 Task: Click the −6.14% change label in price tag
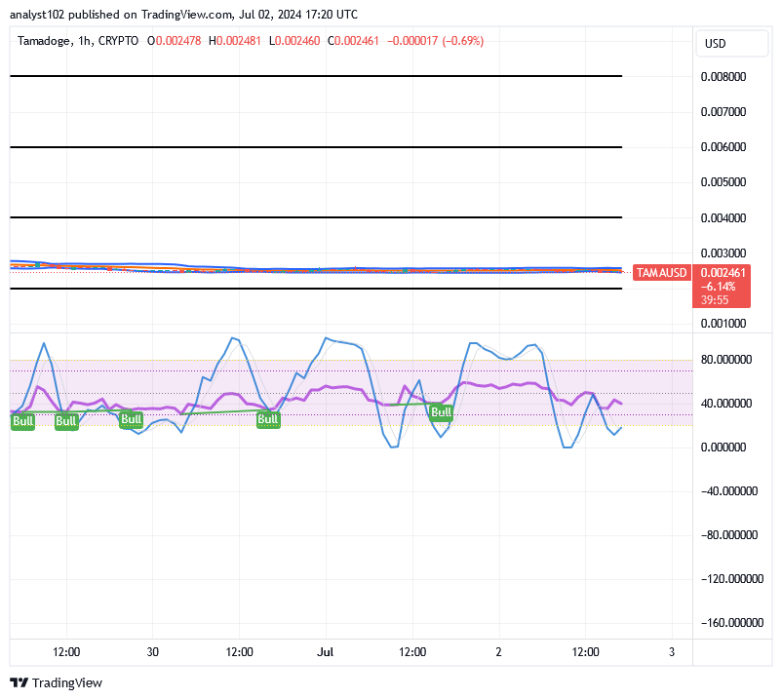(x=719, y=287)
